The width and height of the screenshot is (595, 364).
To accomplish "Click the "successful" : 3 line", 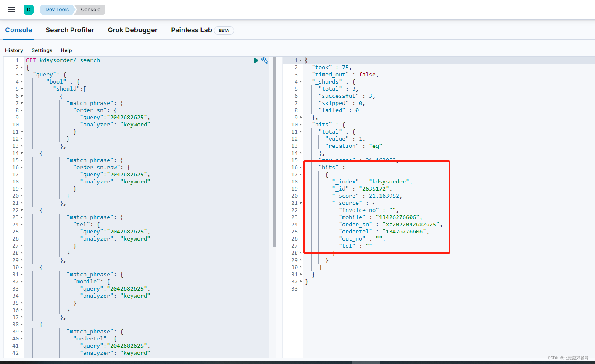I will click(x=347, y=96).
